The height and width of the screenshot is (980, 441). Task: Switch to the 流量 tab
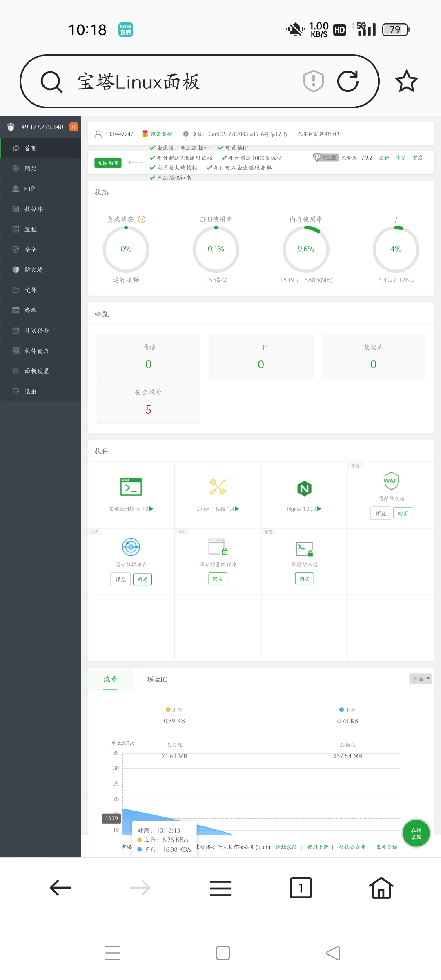point(110,679)
